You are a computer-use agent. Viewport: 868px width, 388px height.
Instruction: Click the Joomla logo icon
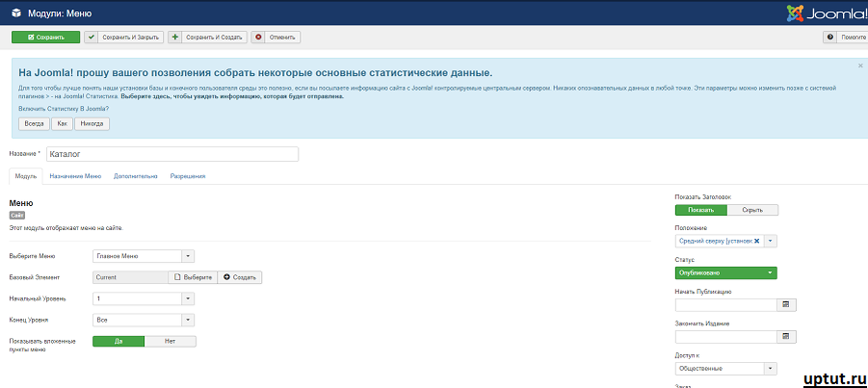click(x=795, y=13)
